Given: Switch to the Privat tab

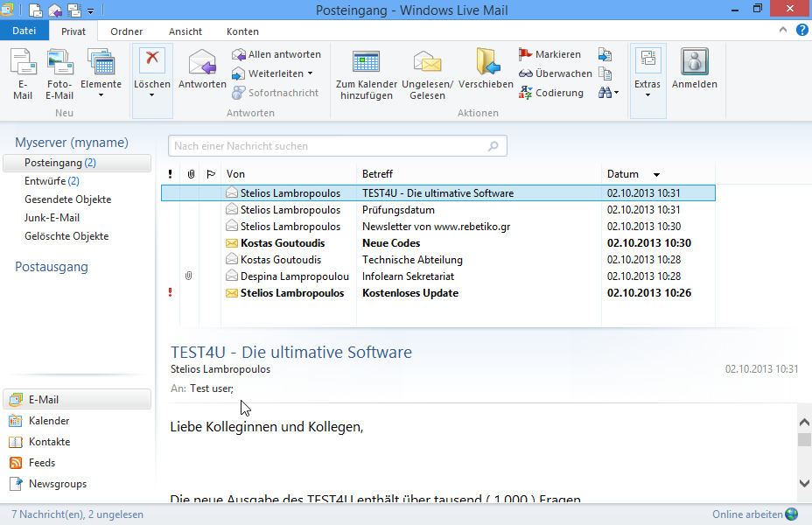Looking at the screenshot, I should (73, 31).
